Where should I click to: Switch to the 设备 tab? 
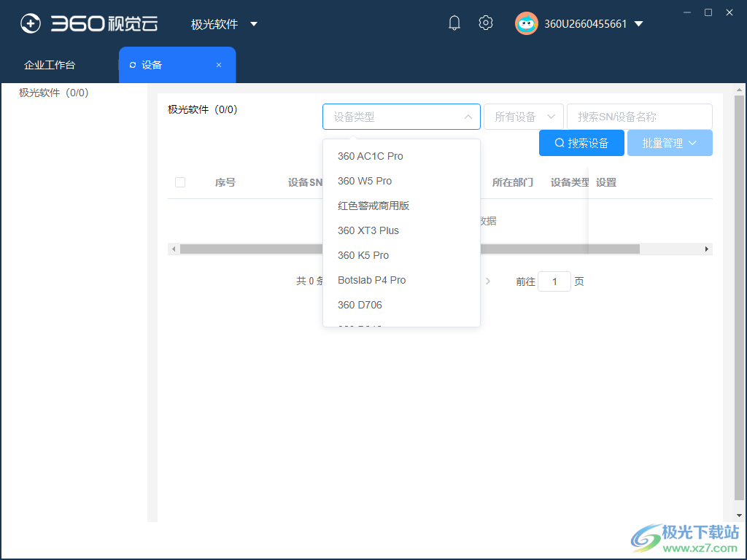177,65
